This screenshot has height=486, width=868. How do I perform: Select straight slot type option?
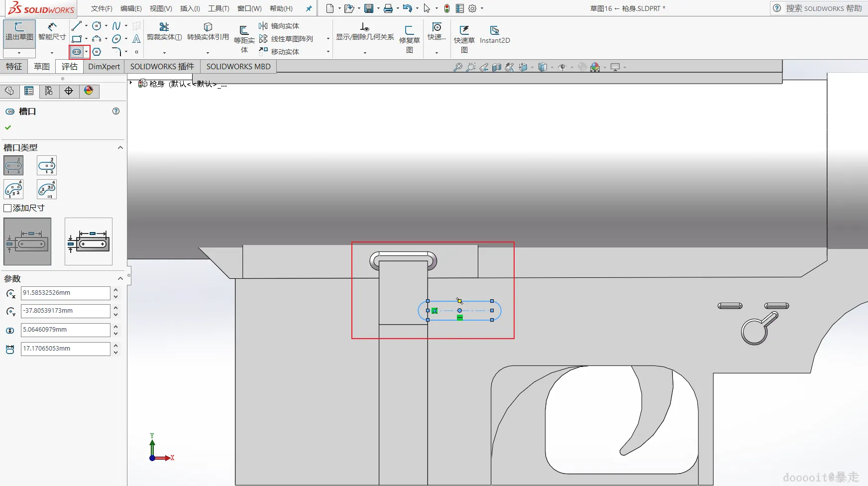point(13,165)
